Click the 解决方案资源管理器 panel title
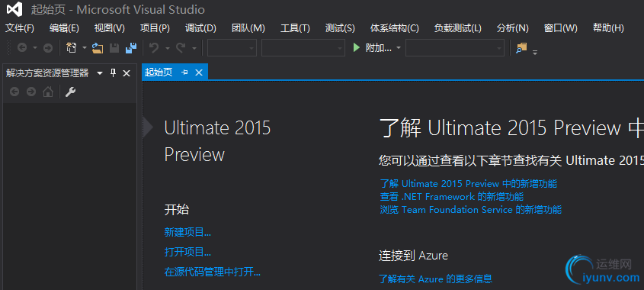The height and width of the screenshot is (290, 644). (x=47, y=73)
